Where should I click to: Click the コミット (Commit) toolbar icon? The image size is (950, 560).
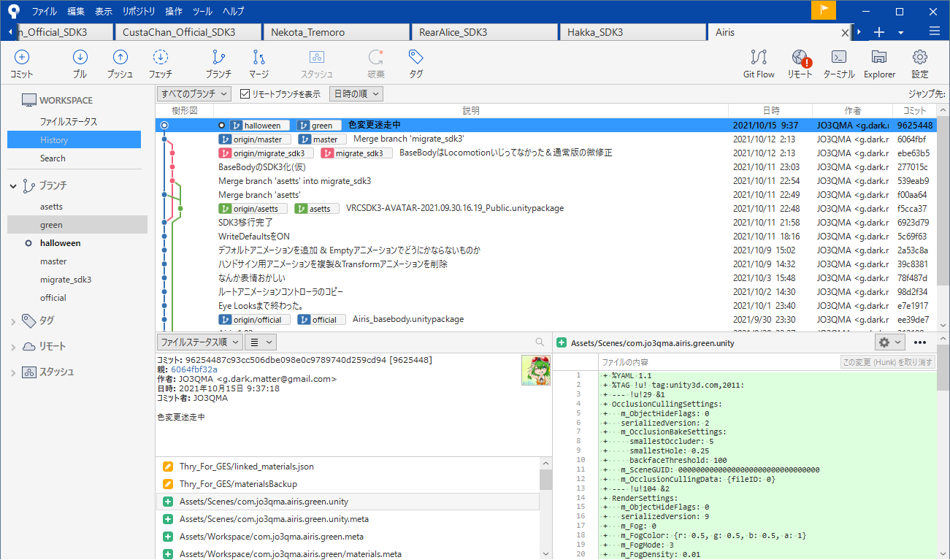[x=20, y=63]
